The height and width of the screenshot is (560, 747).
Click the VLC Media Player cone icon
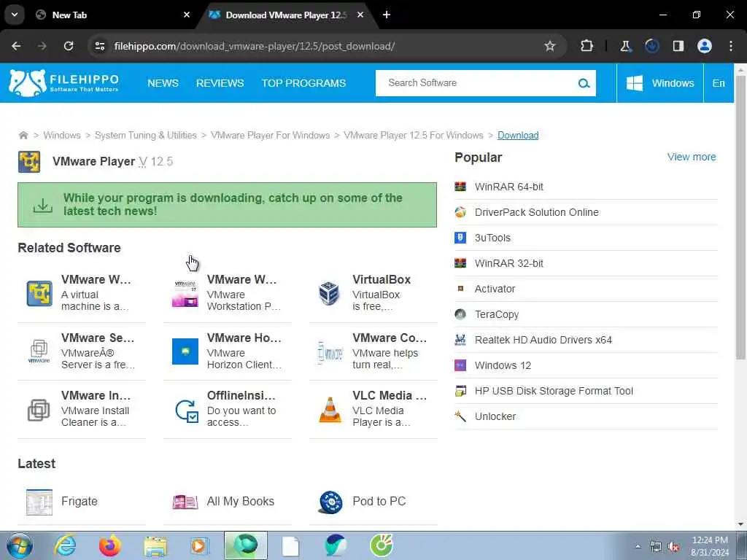[330, 410]
